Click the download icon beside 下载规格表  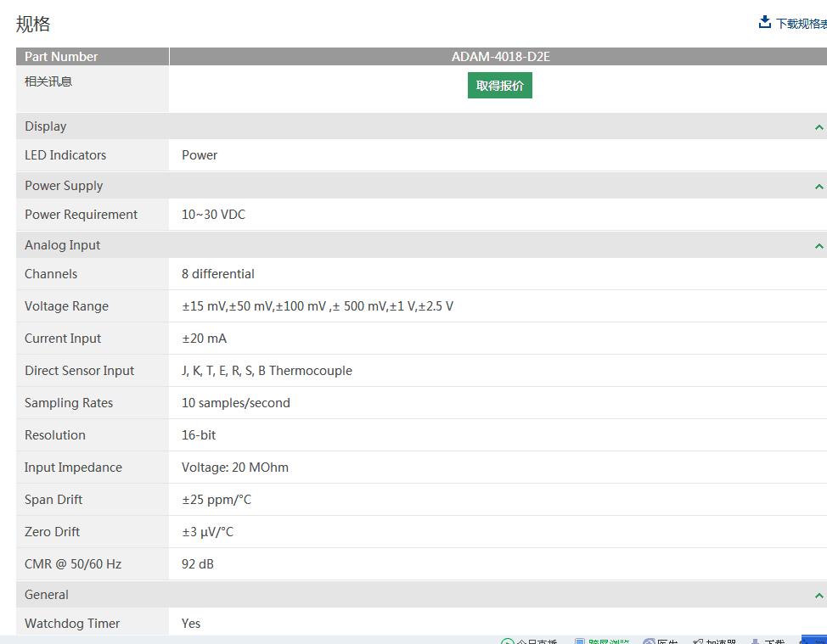pyautogui.click(x=764, y=22)
